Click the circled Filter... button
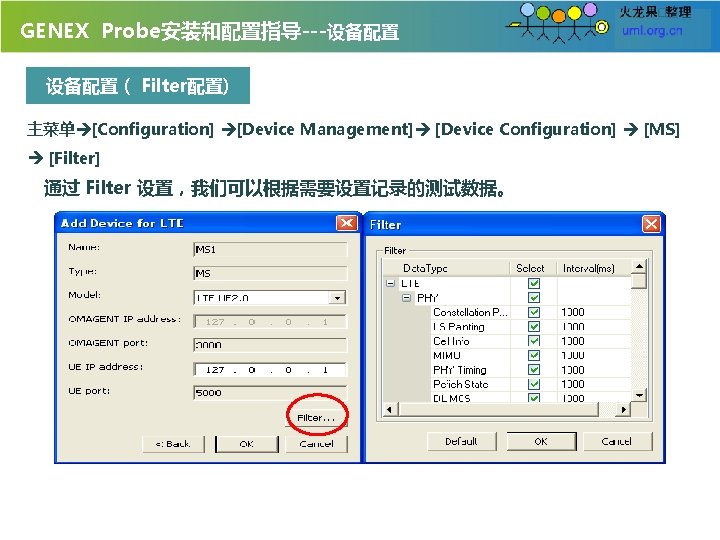 tap(316, 417)
